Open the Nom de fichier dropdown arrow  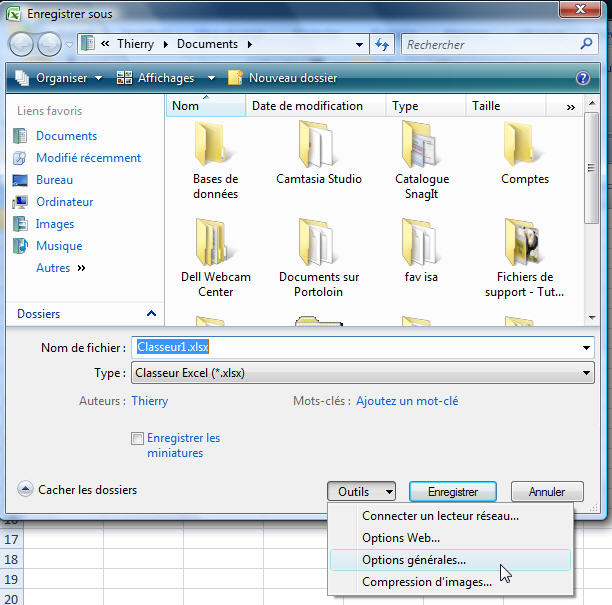coord(586,347)
